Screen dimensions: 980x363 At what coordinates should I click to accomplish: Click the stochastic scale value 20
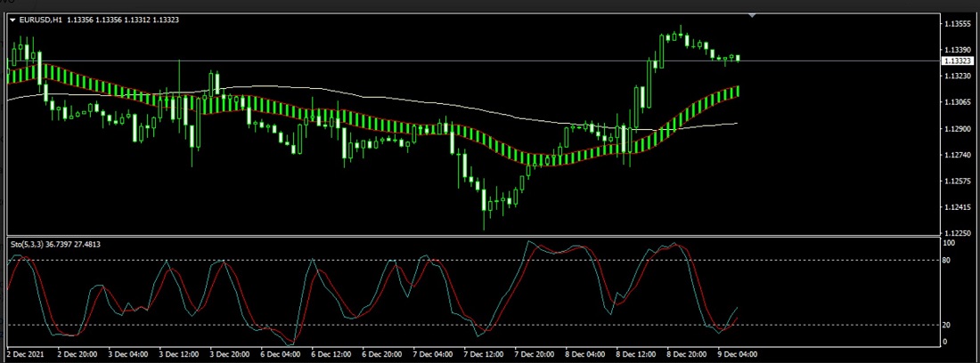pos(949,325)
